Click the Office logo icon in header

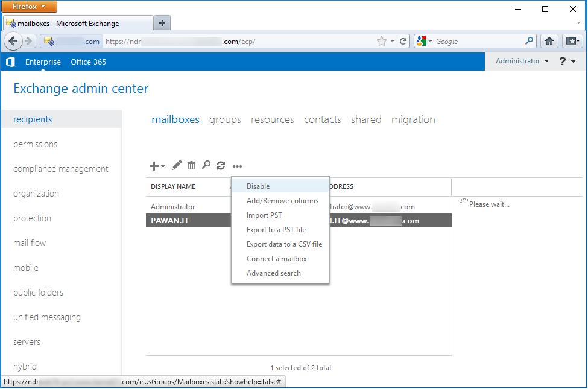pyautogui.click(x=10, y=62)
